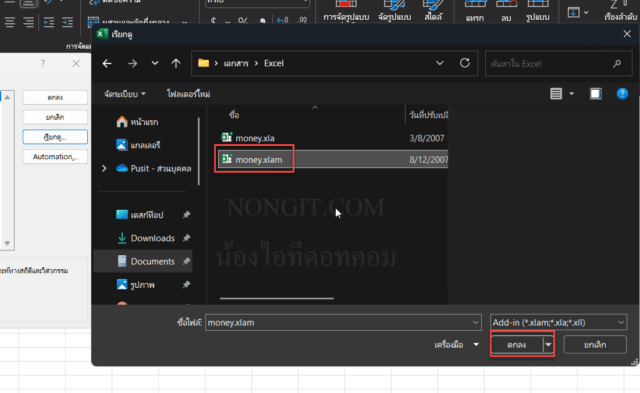Sort by the 'วันที่ปรับเปลี่ยน' date column header
This screenshot has width=640, height=393.
428,115
